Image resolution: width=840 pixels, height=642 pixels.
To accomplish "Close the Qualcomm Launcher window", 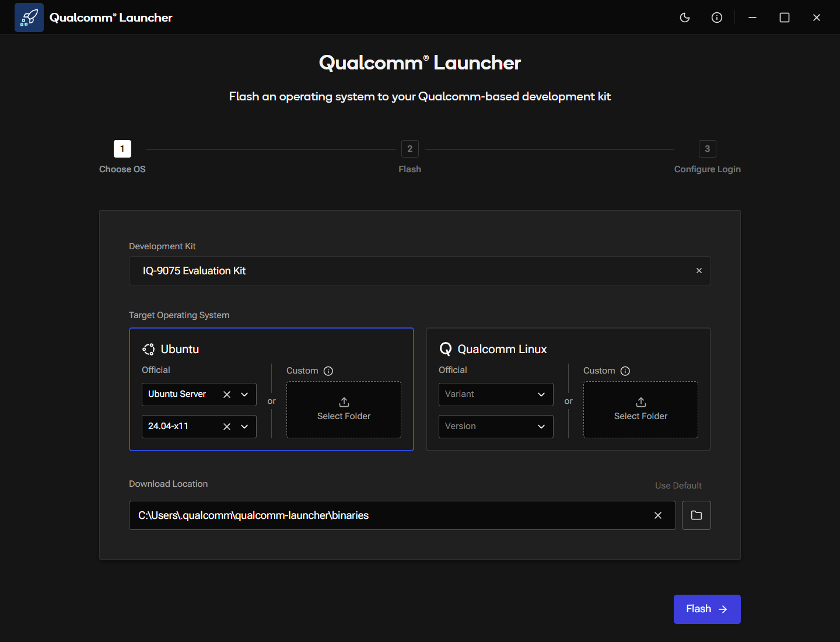I will pyautogui.click(x=817, y=18).
